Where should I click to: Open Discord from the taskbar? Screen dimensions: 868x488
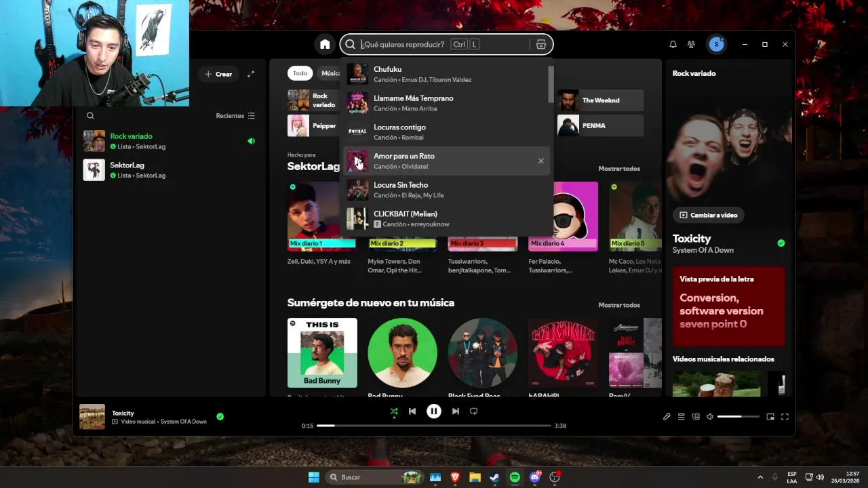click(535, 477)
